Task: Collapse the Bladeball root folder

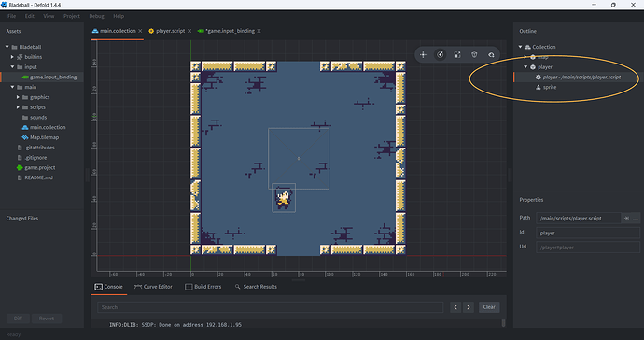Action: click(x=7, y=47)
